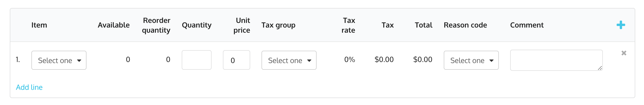The image size is (644, 105).
Task: Click the Unit price column header
Action: 242,25
